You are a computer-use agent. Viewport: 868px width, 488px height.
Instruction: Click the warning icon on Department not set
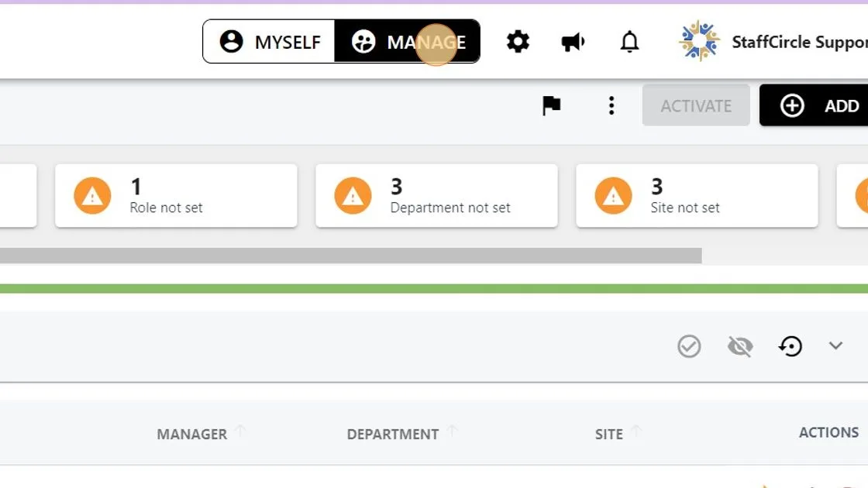tap(353, 195)
